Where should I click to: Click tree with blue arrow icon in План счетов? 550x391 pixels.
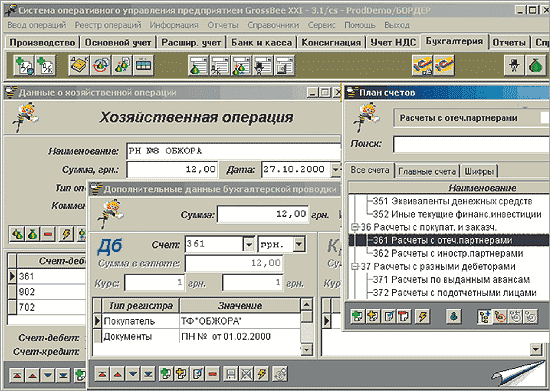[484, 316]
